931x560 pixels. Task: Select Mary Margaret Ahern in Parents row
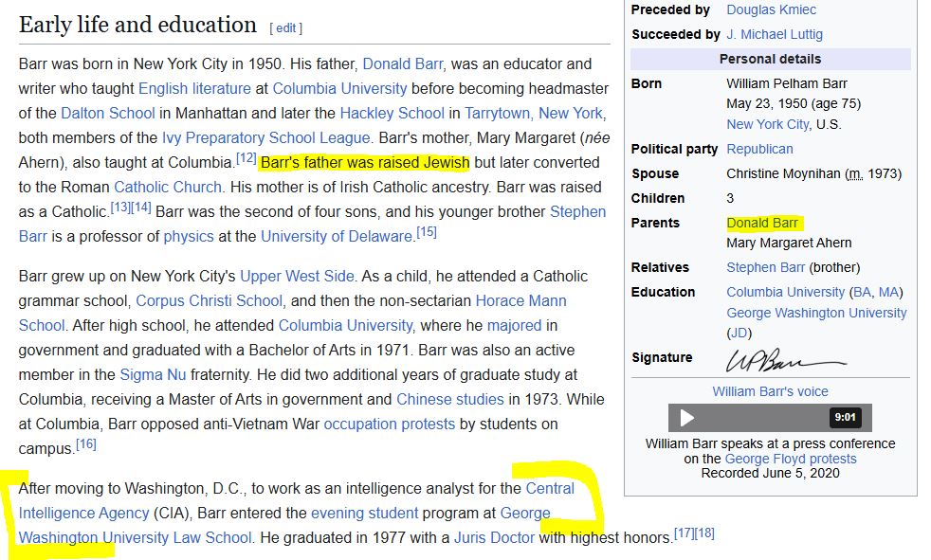789,244
